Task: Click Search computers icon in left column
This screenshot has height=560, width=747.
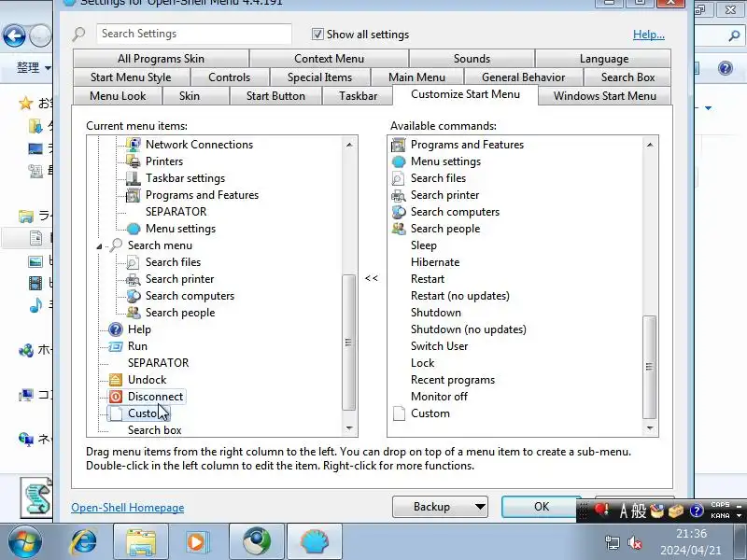Action: 134,296
